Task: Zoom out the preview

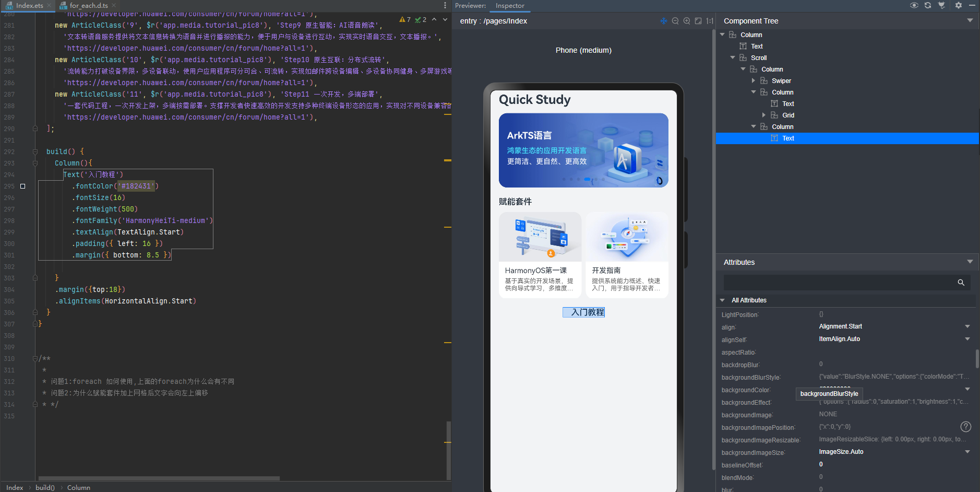Action: pos(675,21)
